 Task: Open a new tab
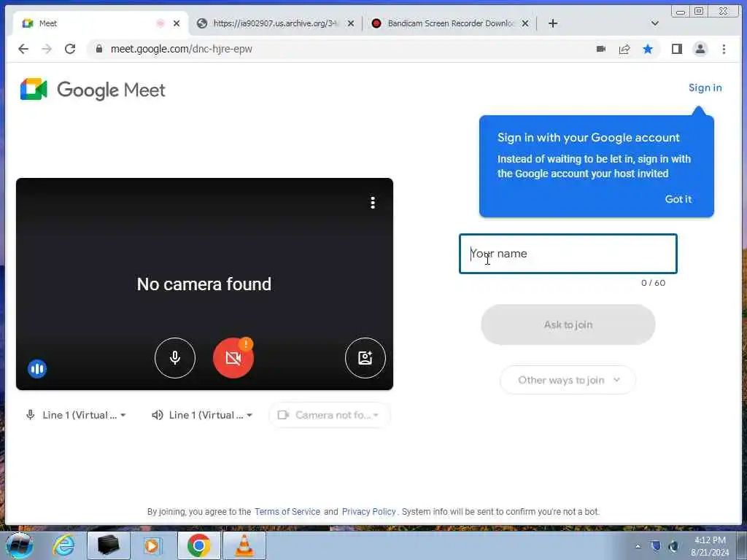[553, 23]
